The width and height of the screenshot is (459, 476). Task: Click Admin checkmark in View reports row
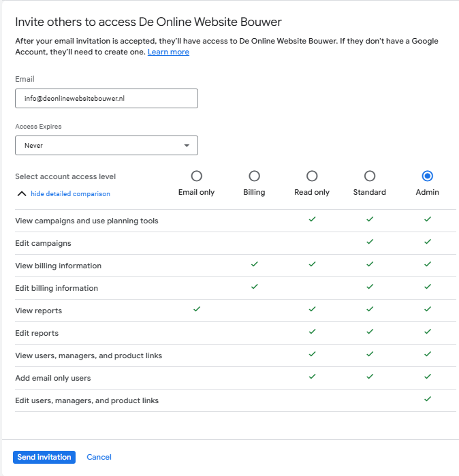428,309
